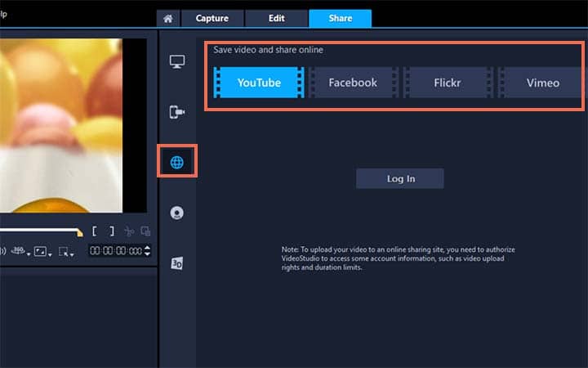
Task: Go to the Home tab icon
Action: click(168, 18)
